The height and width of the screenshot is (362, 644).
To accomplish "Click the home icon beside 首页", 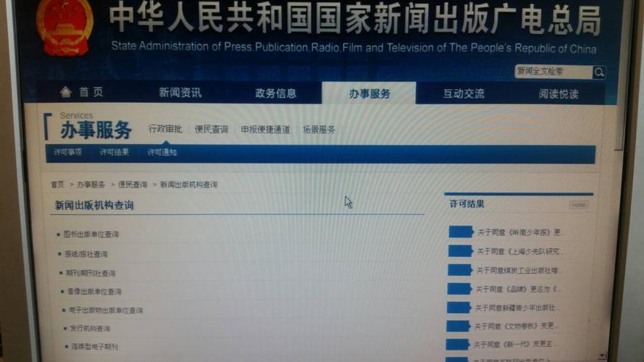I will click(66, 92).
